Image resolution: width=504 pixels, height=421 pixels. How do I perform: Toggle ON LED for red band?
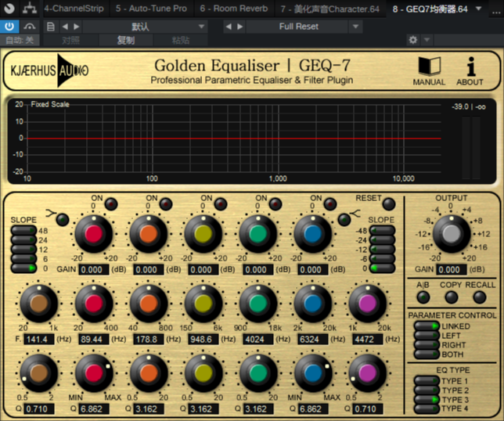click(x=111, y=203)
